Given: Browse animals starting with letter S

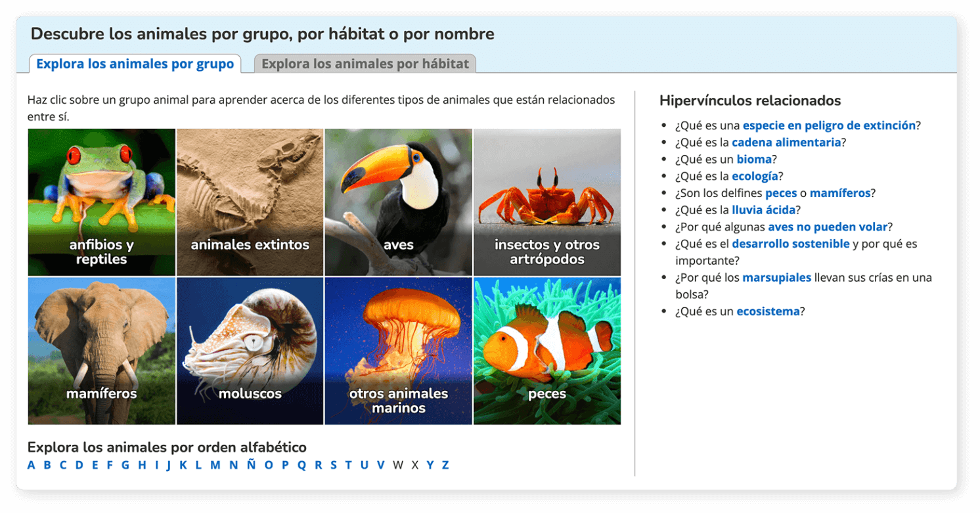Looking at the screenshot, I should pos(334,465).
